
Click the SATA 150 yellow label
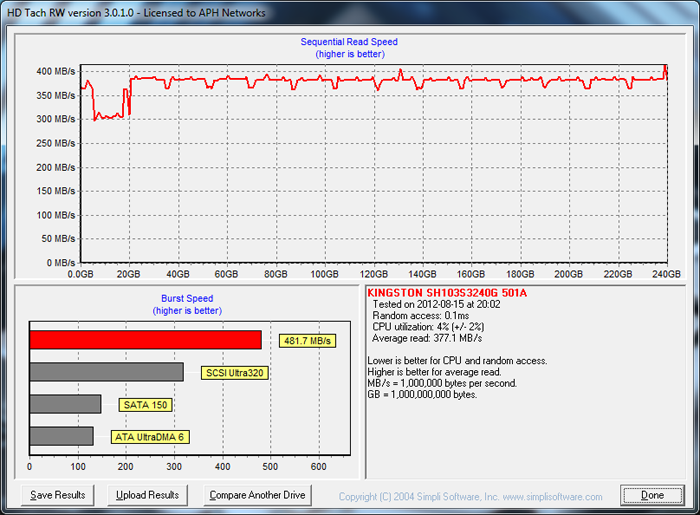tap(146, 405)
